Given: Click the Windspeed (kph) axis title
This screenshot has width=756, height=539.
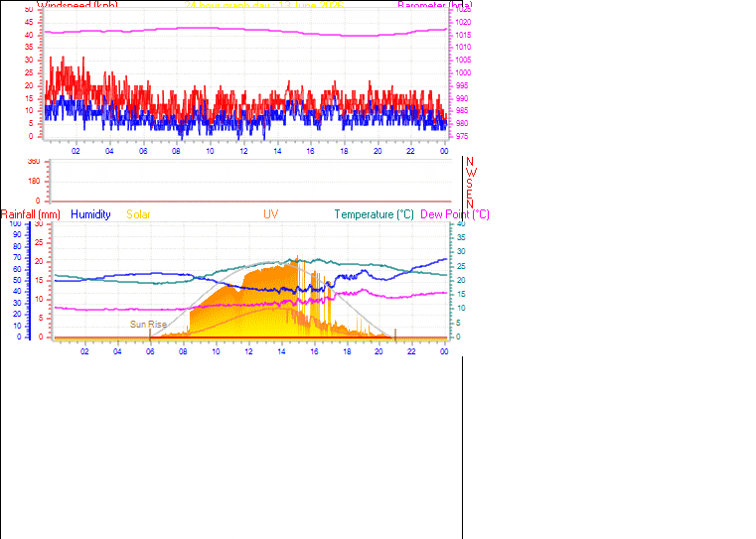Looking at the screenshot, I should click(77, 5).
